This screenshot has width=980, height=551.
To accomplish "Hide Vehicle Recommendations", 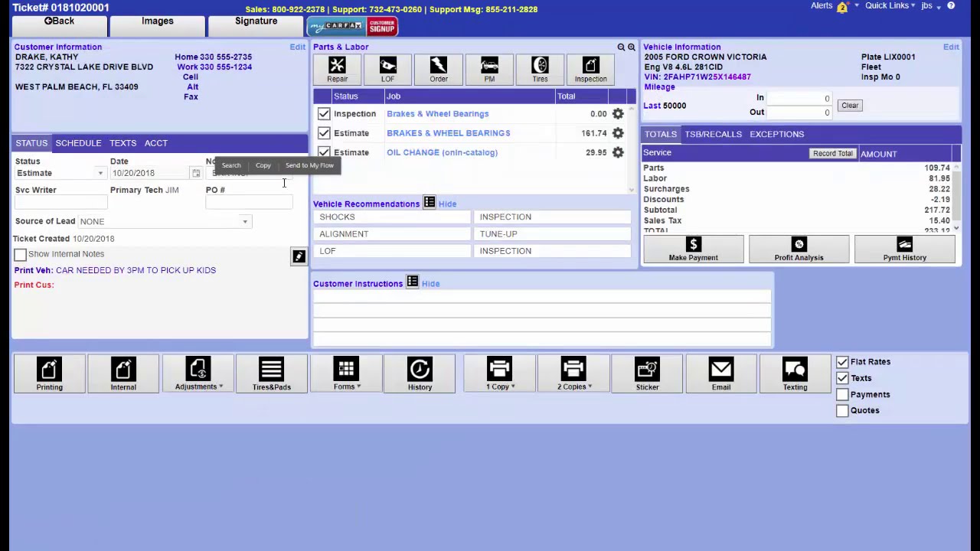I will point(447,204).
